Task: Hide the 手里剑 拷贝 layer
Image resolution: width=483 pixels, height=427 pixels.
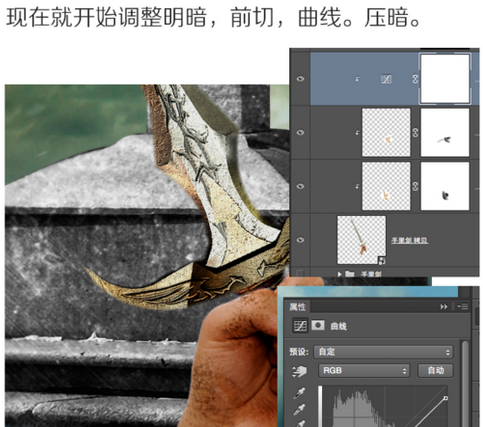Action: pyautogui.click(x=300, y=240)
